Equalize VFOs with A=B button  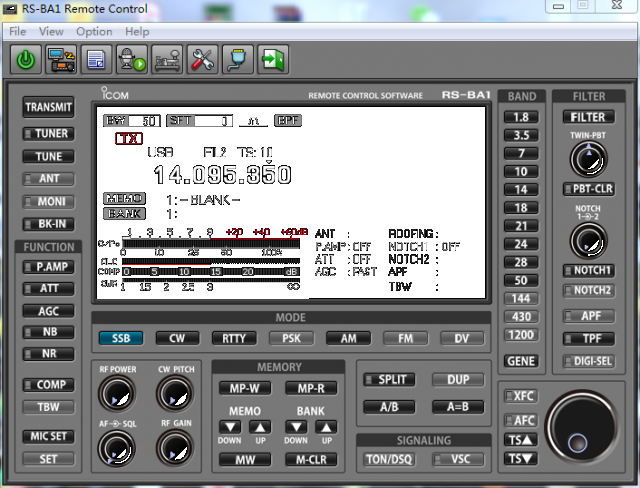tap(458, 407)
